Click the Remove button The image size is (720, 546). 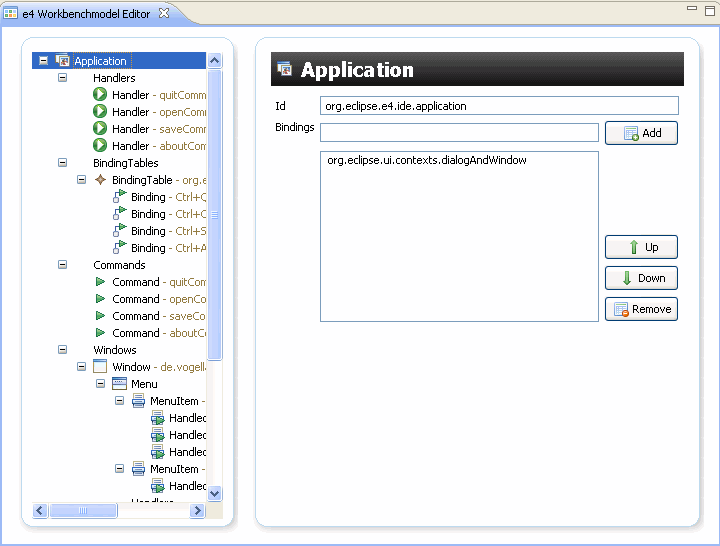tap(641, 309)
